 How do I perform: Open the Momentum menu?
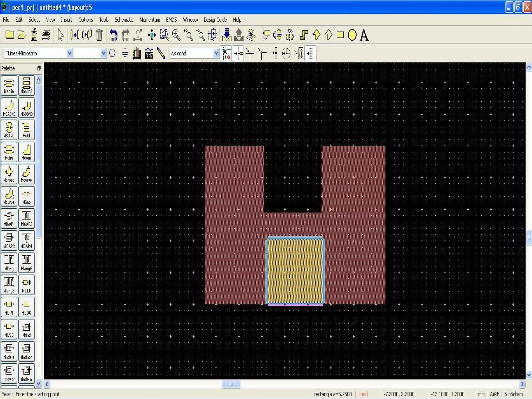coord(150,20)
